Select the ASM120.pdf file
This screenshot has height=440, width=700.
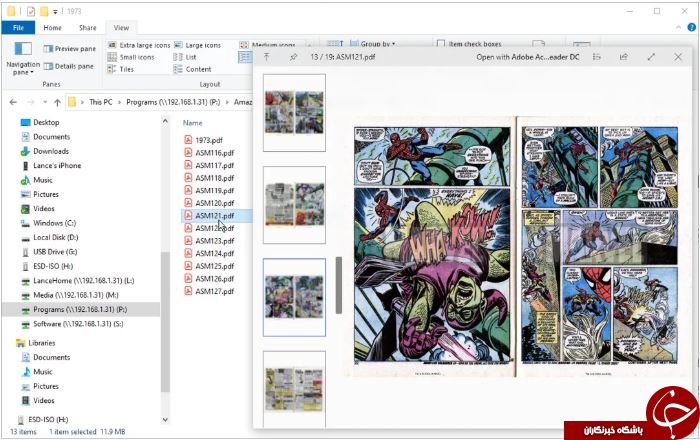click(x=209, y=203)
